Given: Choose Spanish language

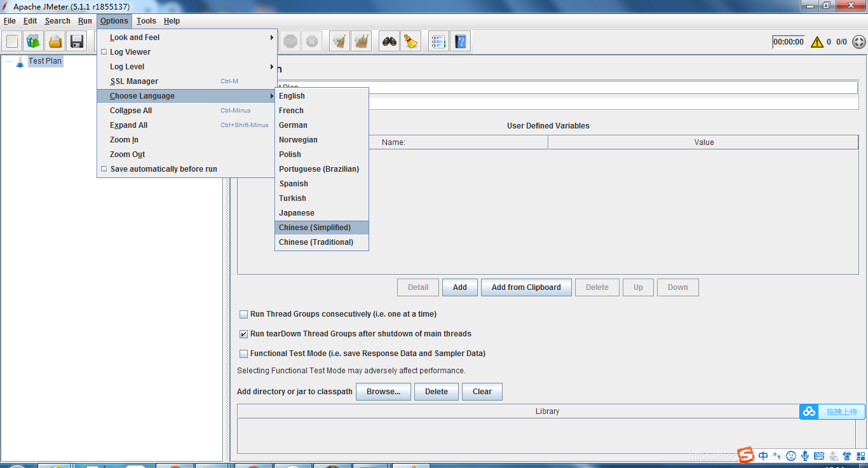Looking at the screenshot, I should click(322, 184).
